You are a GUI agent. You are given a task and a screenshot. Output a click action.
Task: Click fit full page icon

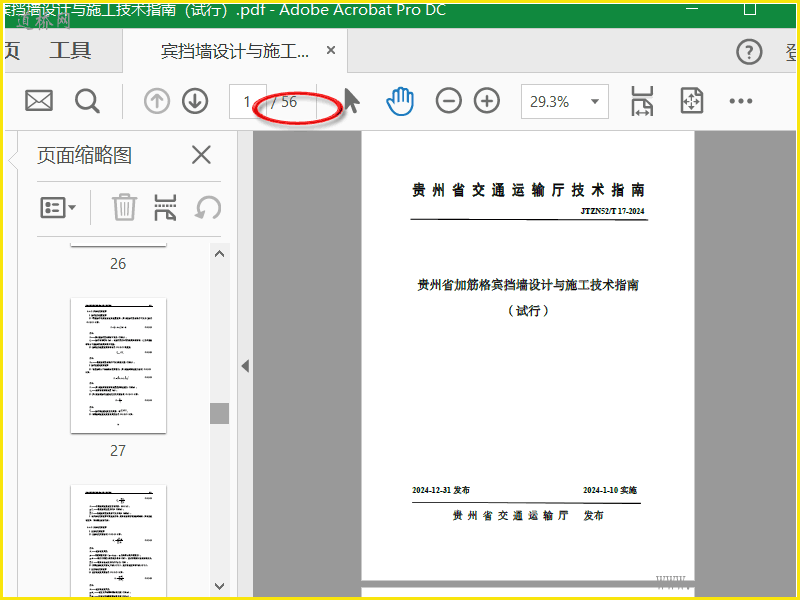692,101
